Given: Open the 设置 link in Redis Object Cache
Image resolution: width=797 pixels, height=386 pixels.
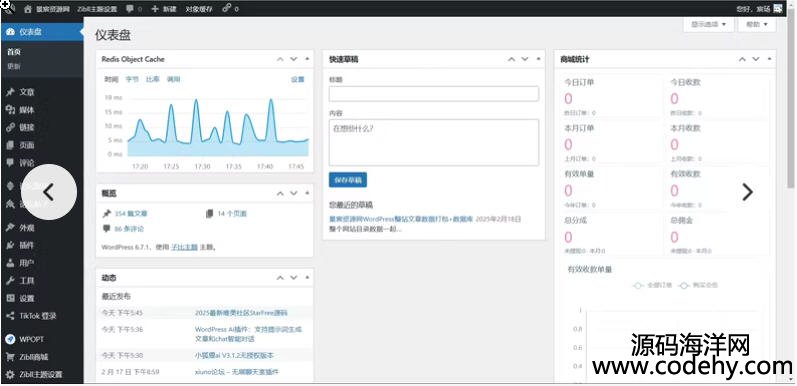Looking at the screenshot, I should [x=298, y=79].
